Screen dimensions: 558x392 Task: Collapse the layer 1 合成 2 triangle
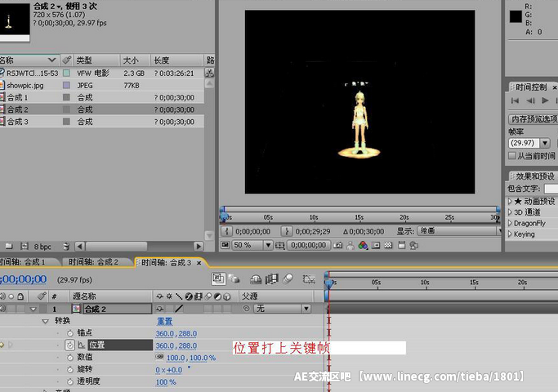pos(33,310)
